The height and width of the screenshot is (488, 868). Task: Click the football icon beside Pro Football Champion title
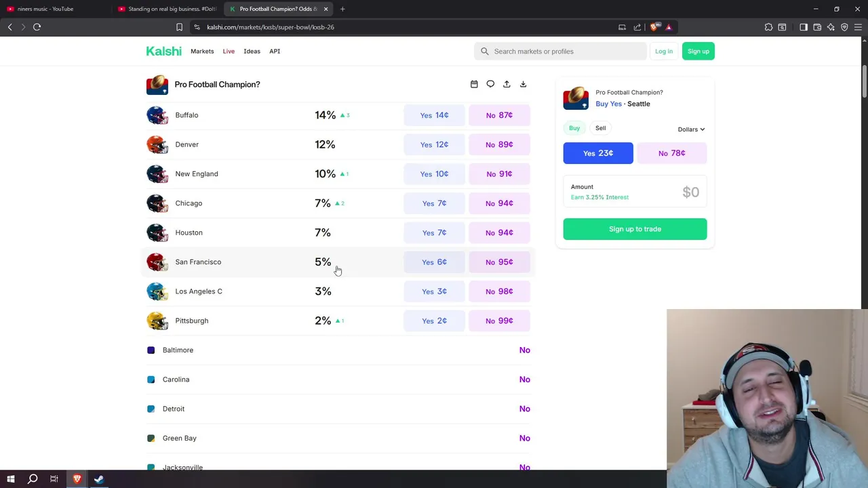click(157, 85)
